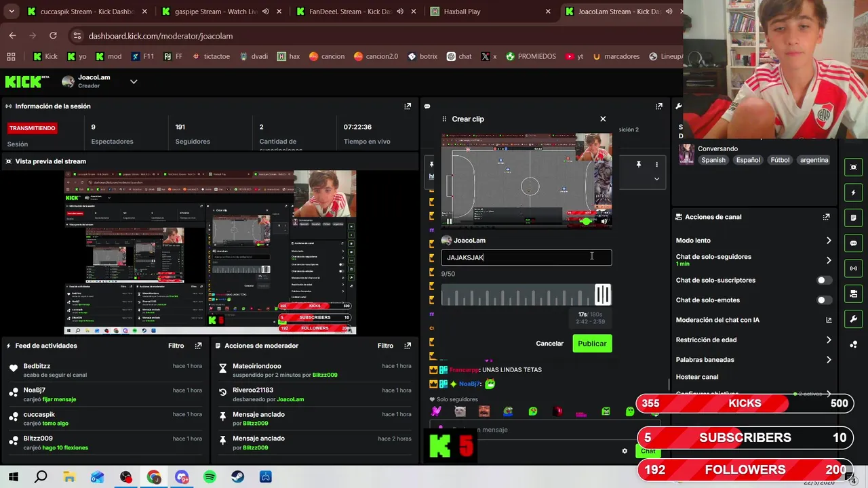Click the lightning bolt sidebar icon
The width and height of the screenshot is (868, 488).
point(853,192)
